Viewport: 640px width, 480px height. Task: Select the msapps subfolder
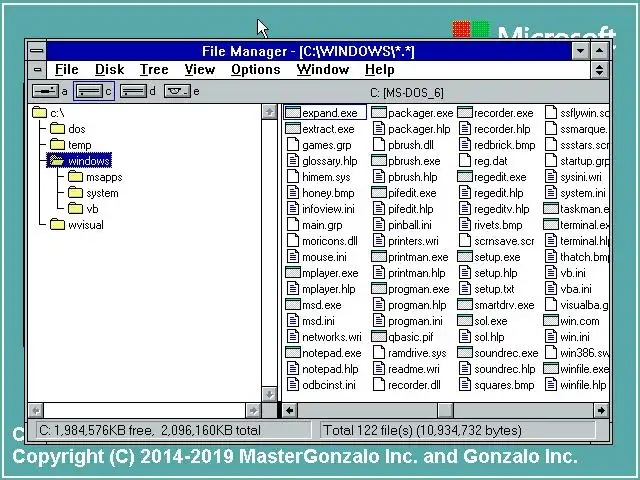coord(95,177)
